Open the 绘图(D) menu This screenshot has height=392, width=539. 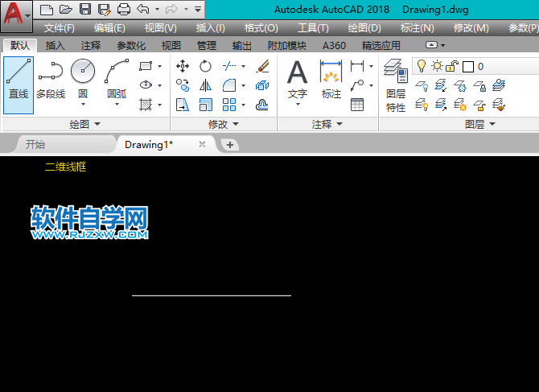pyautogui.click(x=364, y=28)
